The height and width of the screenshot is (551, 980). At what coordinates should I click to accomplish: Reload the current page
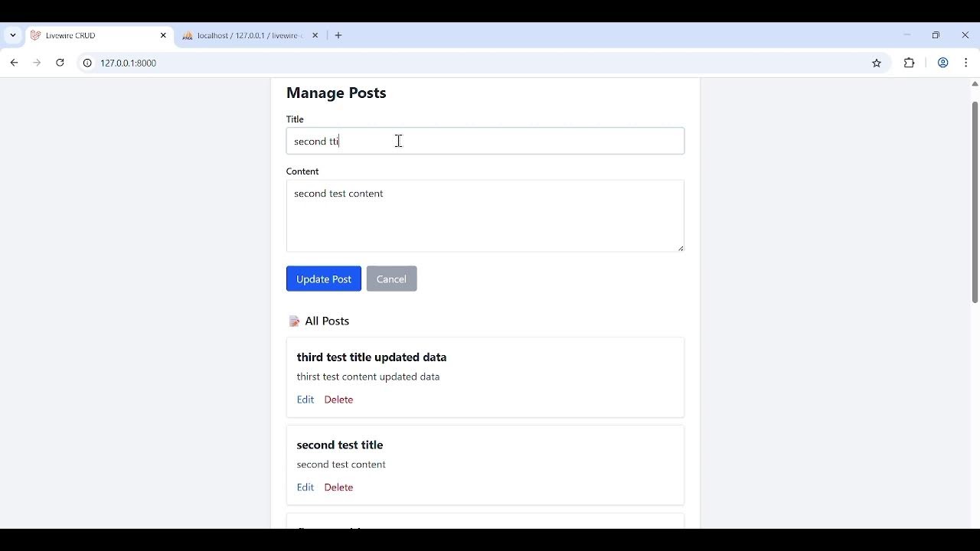(60, 63)
